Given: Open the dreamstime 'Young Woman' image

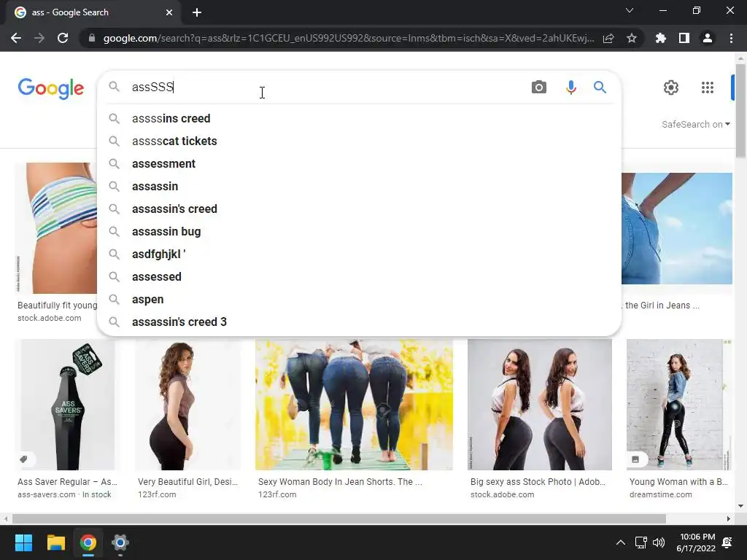Looking at the screenshot, I should 679,405.
